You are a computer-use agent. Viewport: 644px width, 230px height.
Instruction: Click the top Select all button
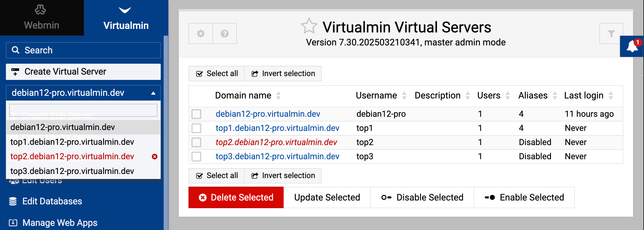217,73
